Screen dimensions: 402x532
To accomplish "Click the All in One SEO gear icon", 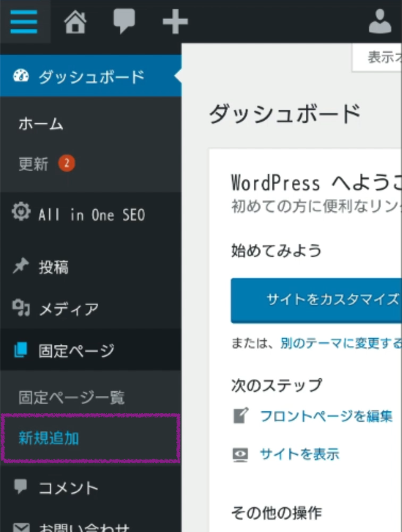I will pyautogui.click(x=21, y=214).
